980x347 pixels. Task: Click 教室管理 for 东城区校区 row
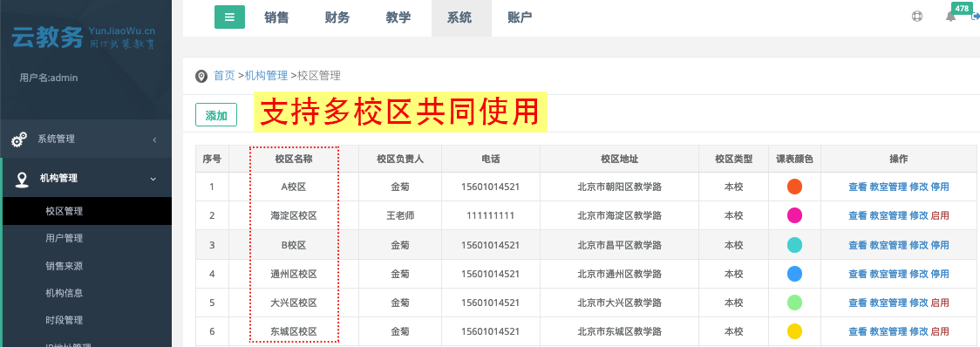[x=888, y=331]
